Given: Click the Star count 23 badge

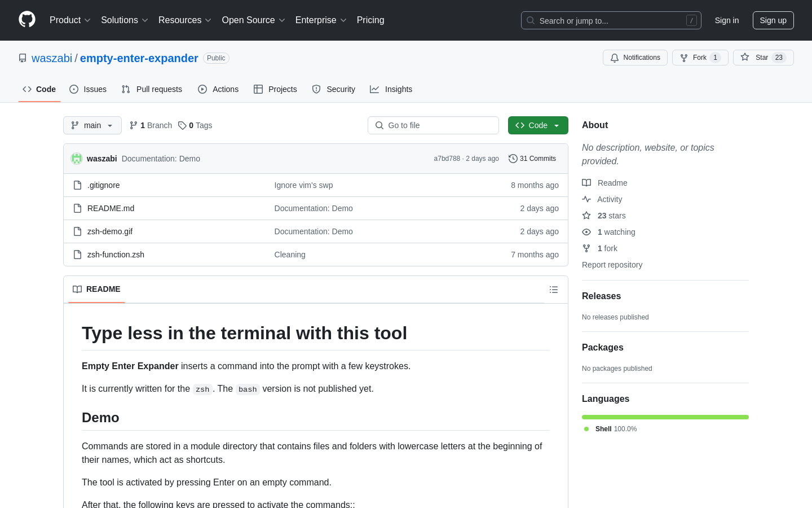Looking at the screenshot, I should click(779, 58).
